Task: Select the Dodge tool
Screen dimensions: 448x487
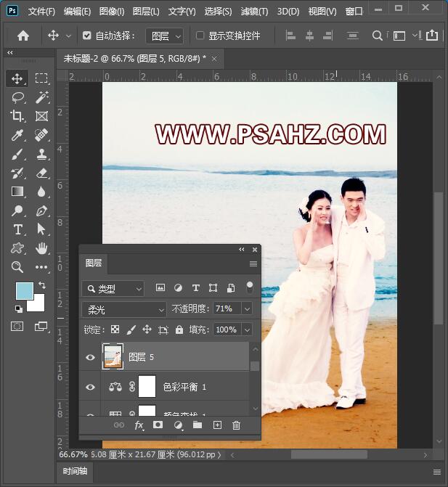Action: point(17,210)
